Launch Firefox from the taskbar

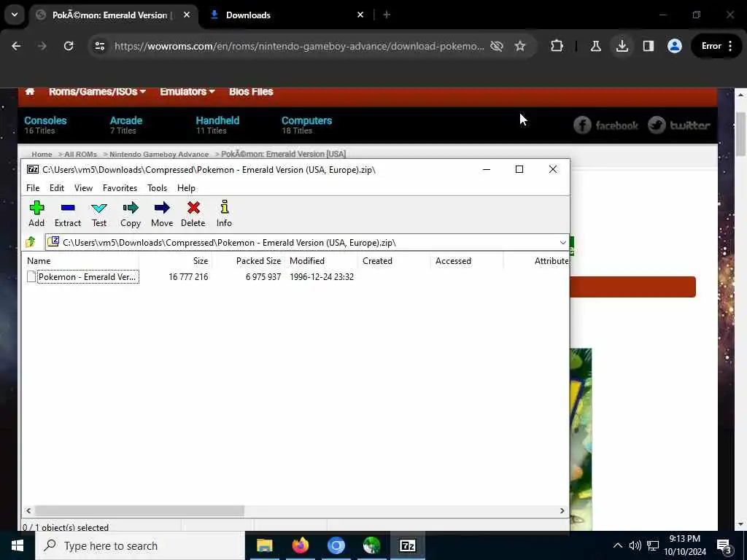coord(300,545)
